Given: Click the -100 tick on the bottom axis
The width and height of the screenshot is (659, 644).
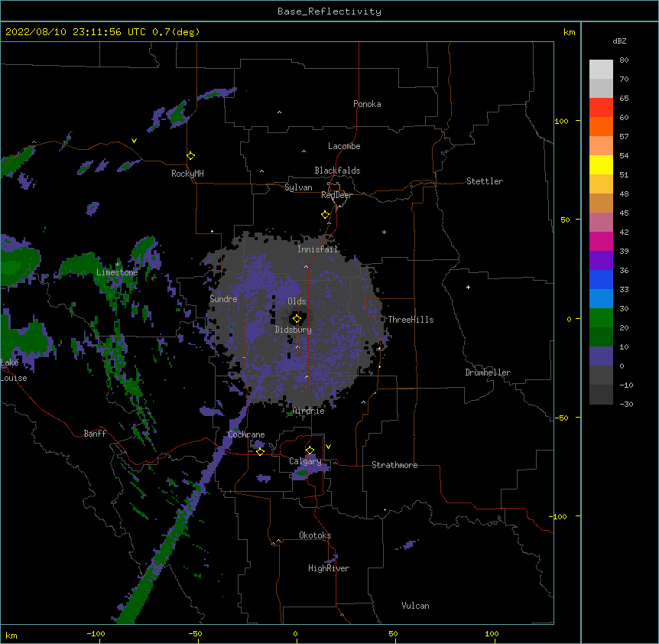Looking at the screenshot, I should click(96, 633).
